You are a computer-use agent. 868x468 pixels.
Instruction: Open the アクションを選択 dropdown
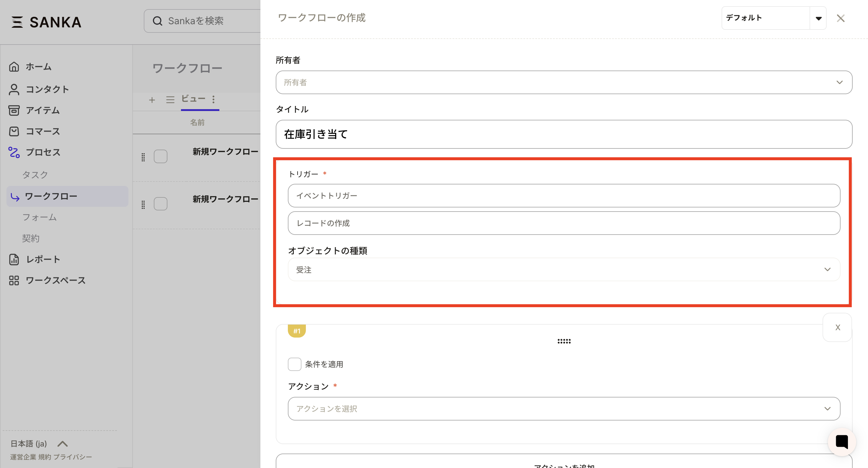coord(564,408)
